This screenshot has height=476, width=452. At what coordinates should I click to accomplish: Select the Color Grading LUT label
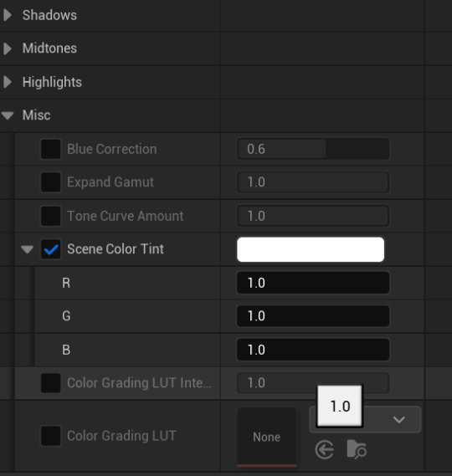(x=121, y=436)
